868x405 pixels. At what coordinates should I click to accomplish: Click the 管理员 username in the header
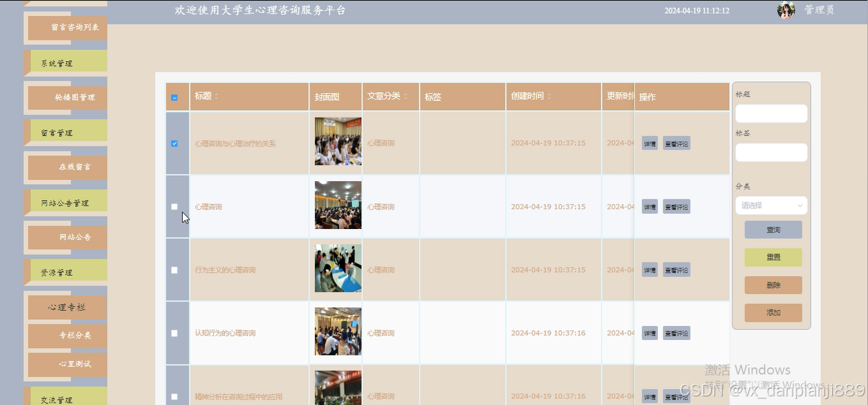[x=819, y=10]
